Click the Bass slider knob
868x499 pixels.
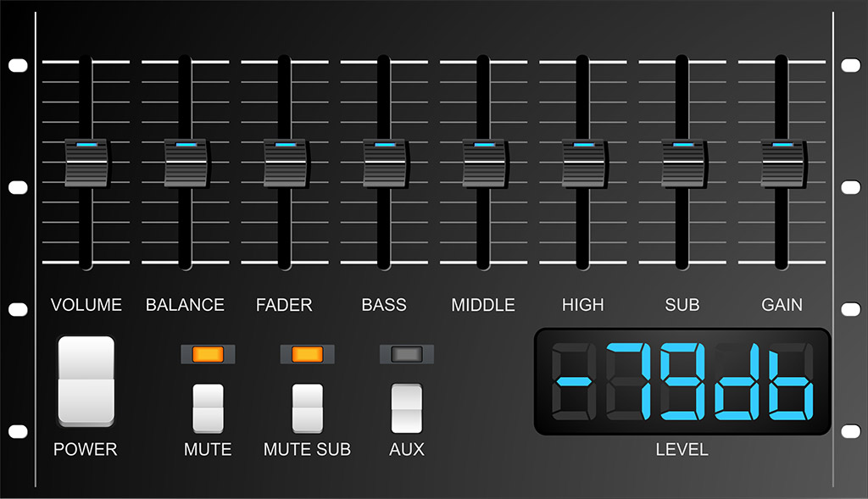384,163
